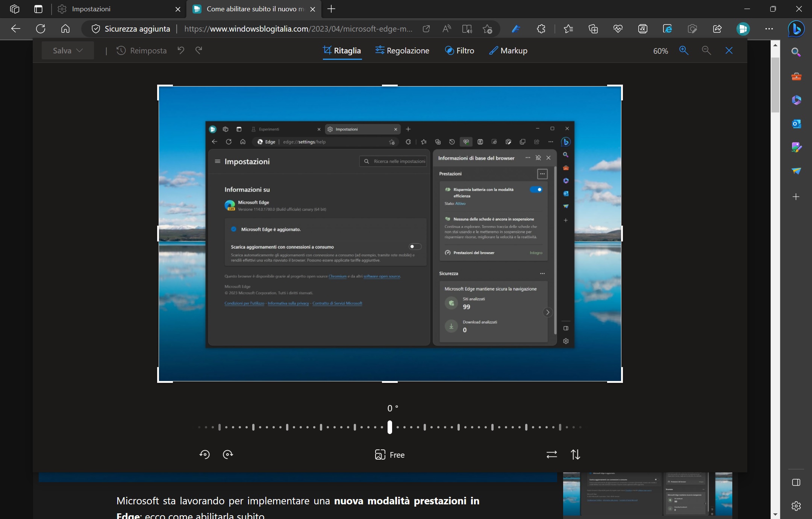Open sidebar Search icon

(796, 52)
